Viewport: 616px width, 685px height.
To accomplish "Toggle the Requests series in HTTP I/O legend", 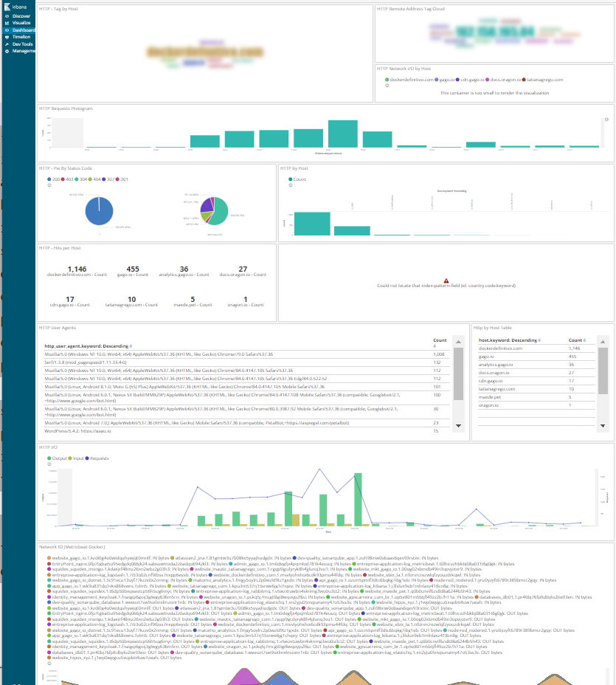I will (89, 458).
